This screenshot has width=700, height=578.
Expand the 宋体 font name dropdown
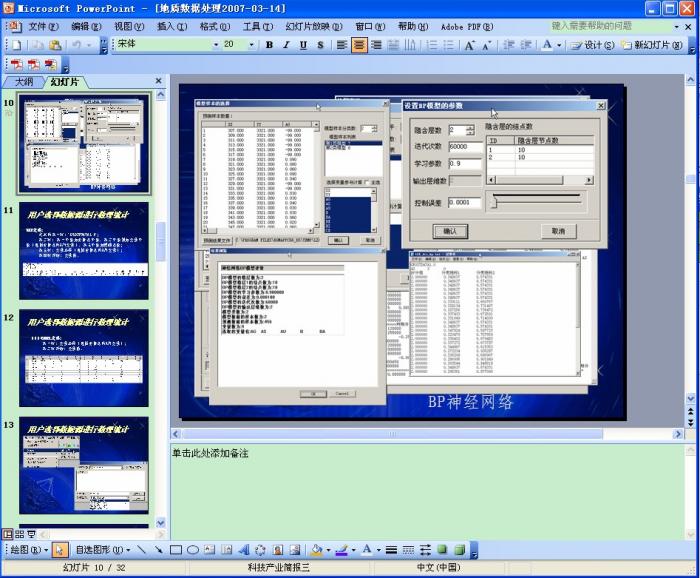(x=216, y=45)
